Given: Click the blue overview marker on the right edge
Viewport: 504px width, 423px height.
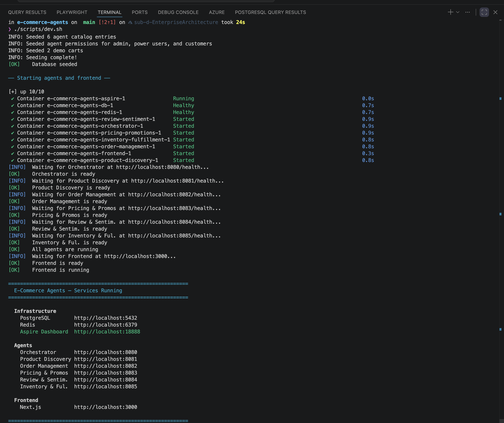Looking at the screenshot, I should point(500,98).
